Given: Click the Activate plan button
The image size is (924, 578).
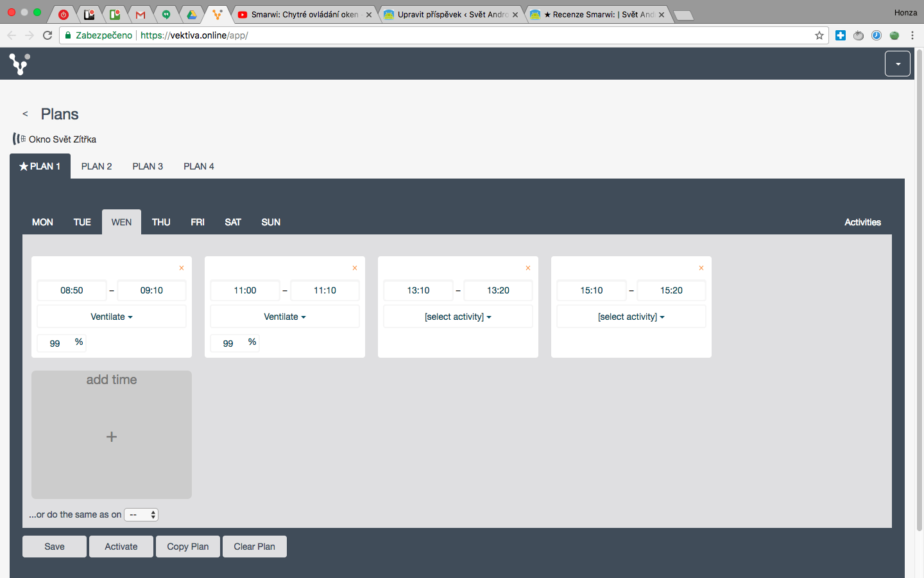Looking at the screenshot, I should [x=121, y=547].
